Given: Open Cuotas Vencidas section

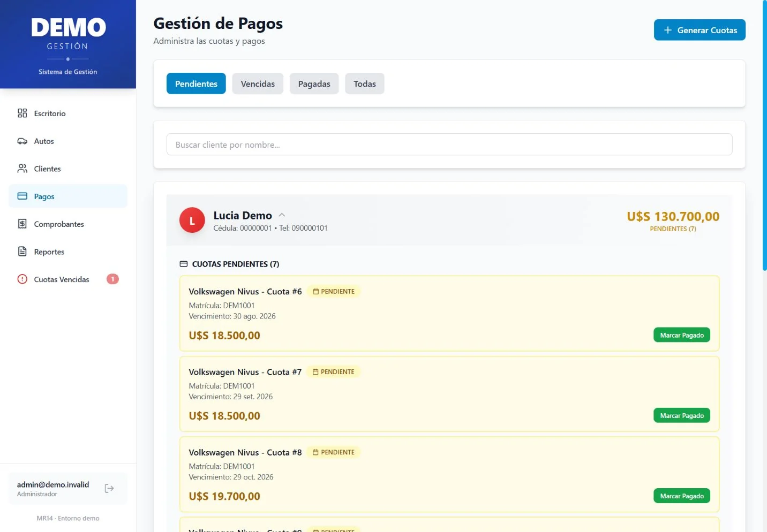Looking at the screenshot, I should (68, 279).
